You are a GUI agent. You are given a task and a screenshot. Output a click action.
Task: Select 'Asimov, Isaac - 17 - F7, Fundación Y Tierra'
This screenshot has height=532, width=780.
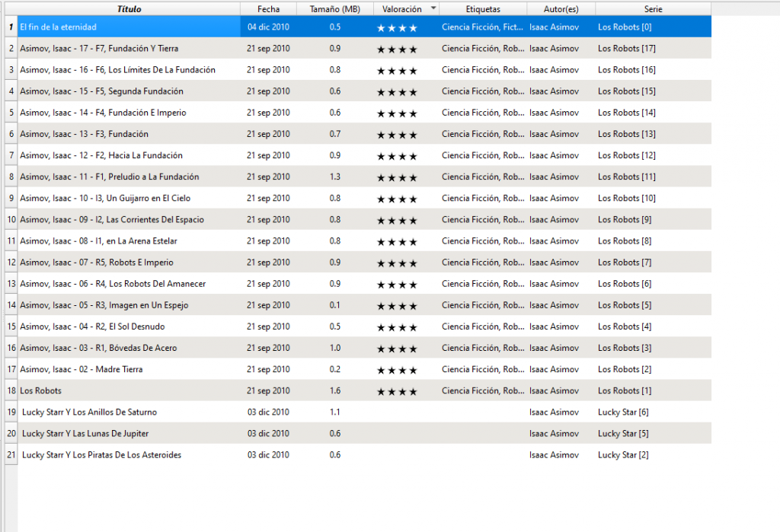(99, 48)
